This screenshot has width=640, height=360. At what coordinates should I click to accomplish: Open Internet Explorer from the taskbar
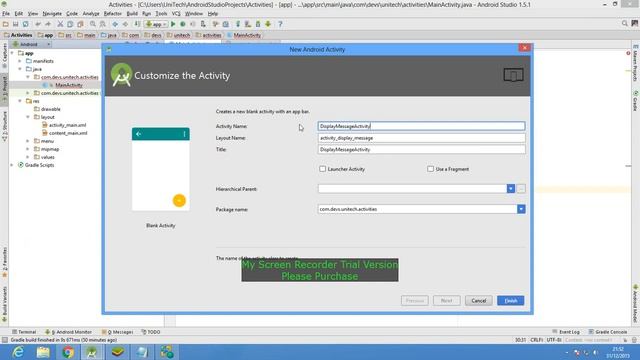tap(18, 352)
